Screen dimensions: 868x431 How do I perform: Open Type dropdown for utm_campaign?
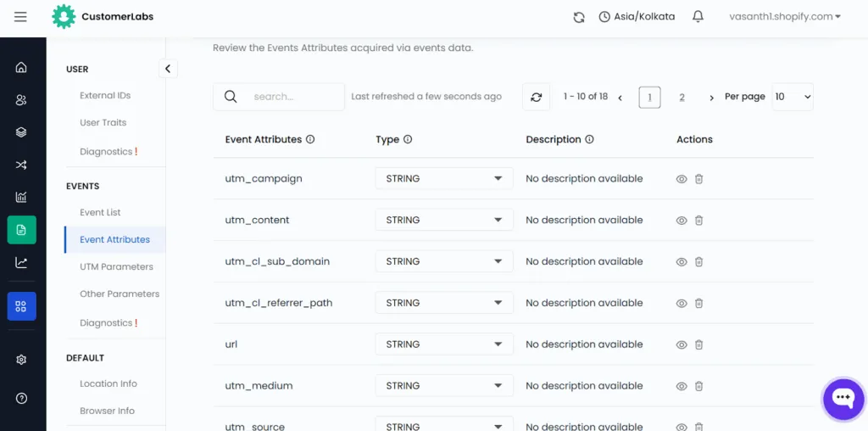[x=444, y=178]
